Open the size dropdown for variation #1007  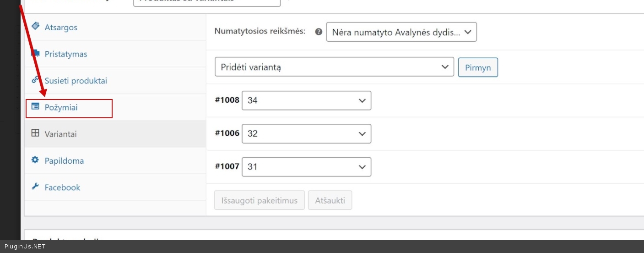[306, 167]
